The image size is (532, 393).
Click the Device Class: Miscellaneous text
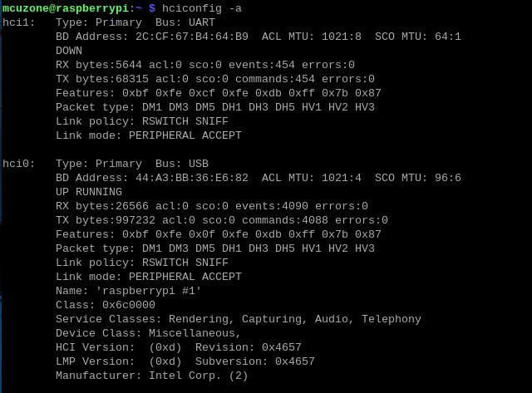point(148,333)
